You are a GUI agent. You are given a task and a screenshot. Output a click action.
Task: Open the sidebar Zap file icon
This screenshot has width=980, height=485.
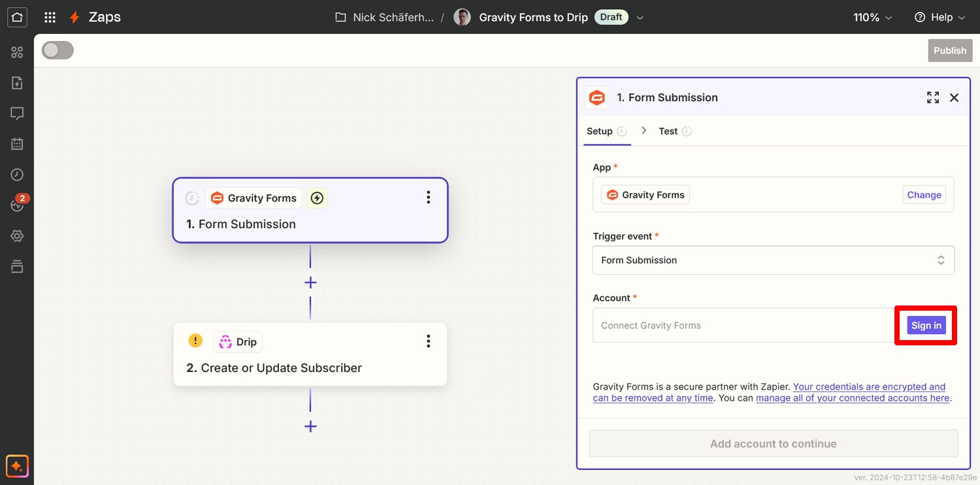17,83
